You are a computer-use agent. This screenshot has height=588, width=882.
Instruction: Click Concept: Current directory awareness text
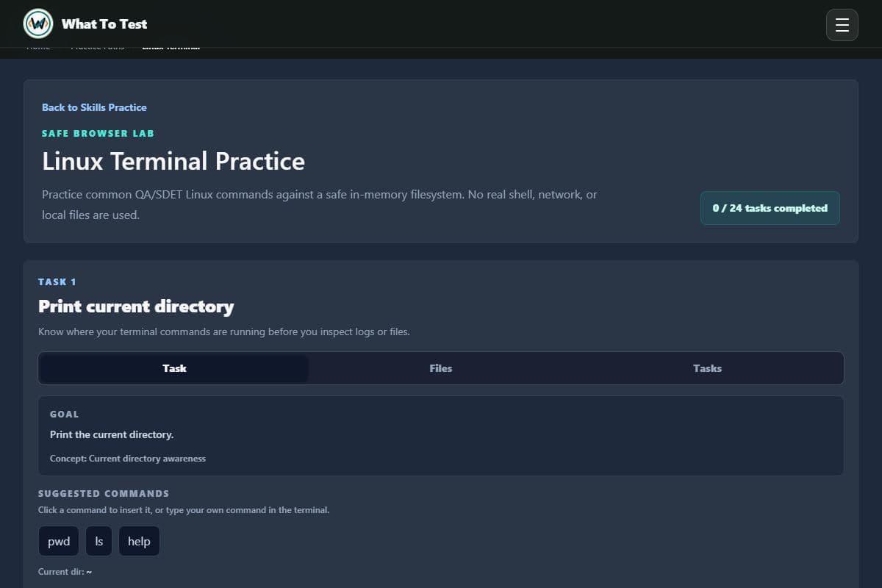click(x=128, y=458)
